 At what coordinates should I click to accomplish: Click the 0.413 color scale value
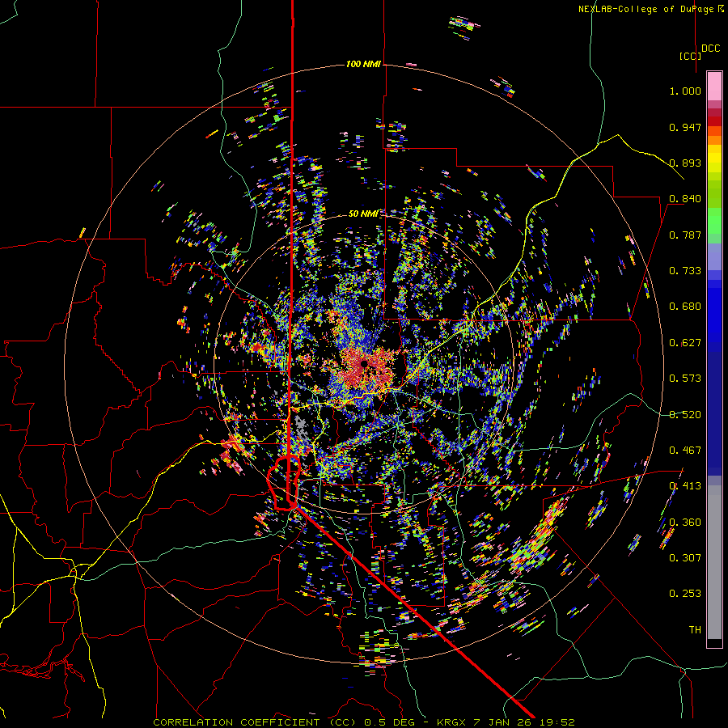click(x=685, y=486)
